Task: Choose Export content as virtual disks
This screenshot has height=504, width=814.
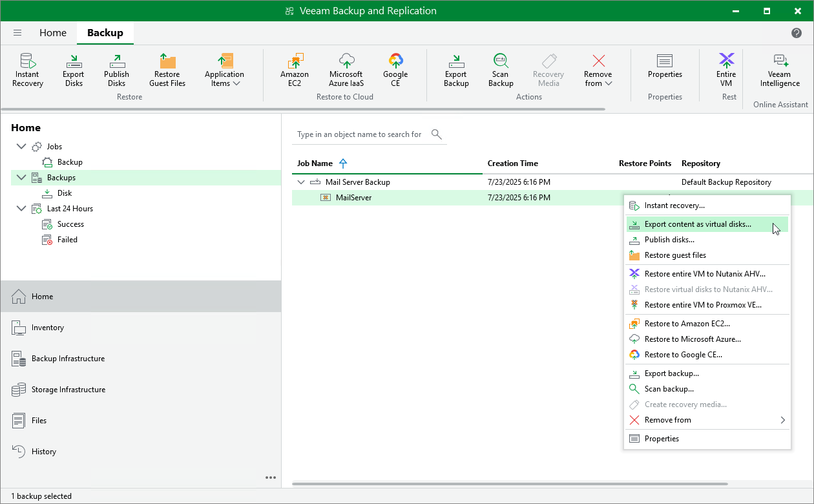Action: (698, 224)
